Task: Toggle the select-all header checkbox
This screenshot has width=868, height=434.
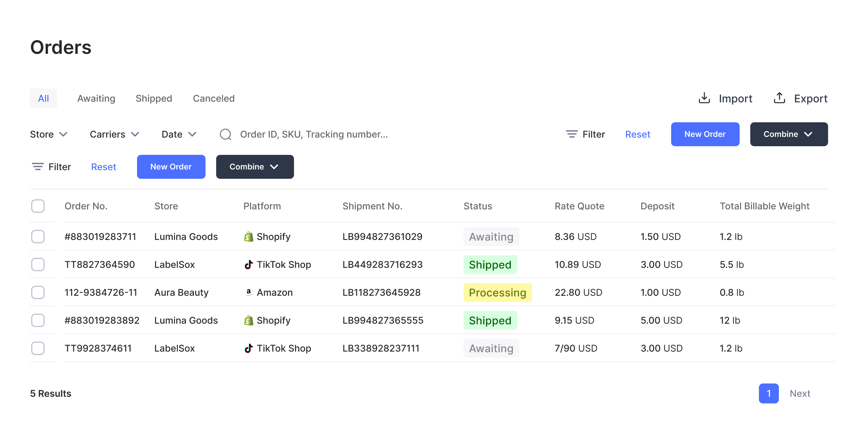Action: coord(38,206)
